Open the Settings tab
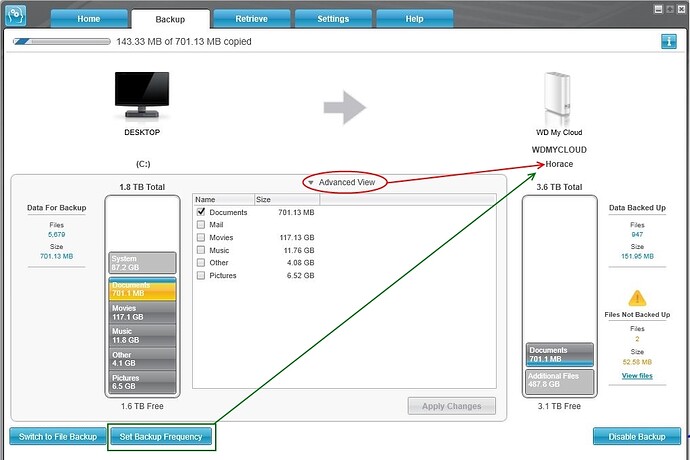This screenshot has height=460, width=690. [x=333, y=19]
